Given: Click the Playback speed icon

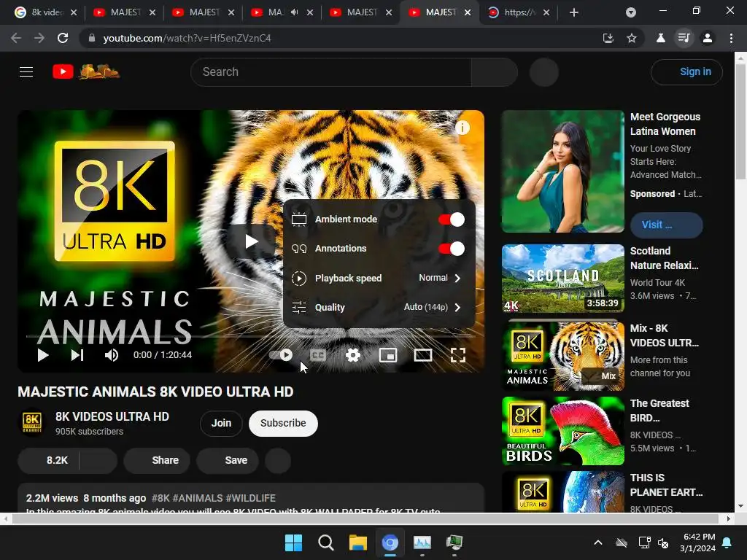Looking at the screenshot, I should point(299,278).
